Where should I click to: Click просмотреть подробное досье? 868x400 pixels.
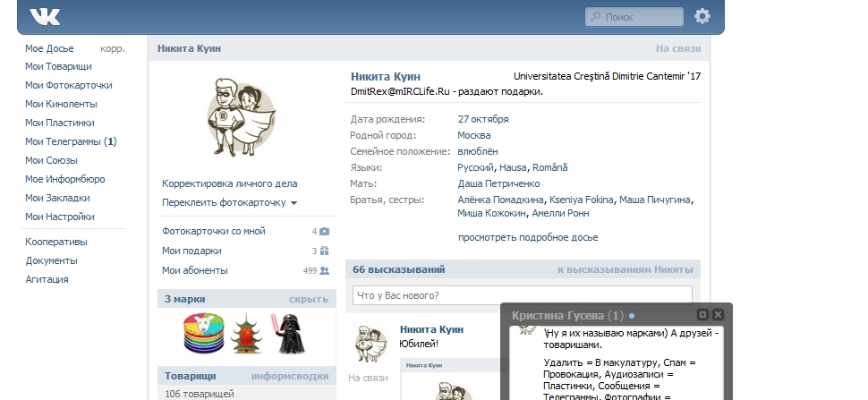528,237
